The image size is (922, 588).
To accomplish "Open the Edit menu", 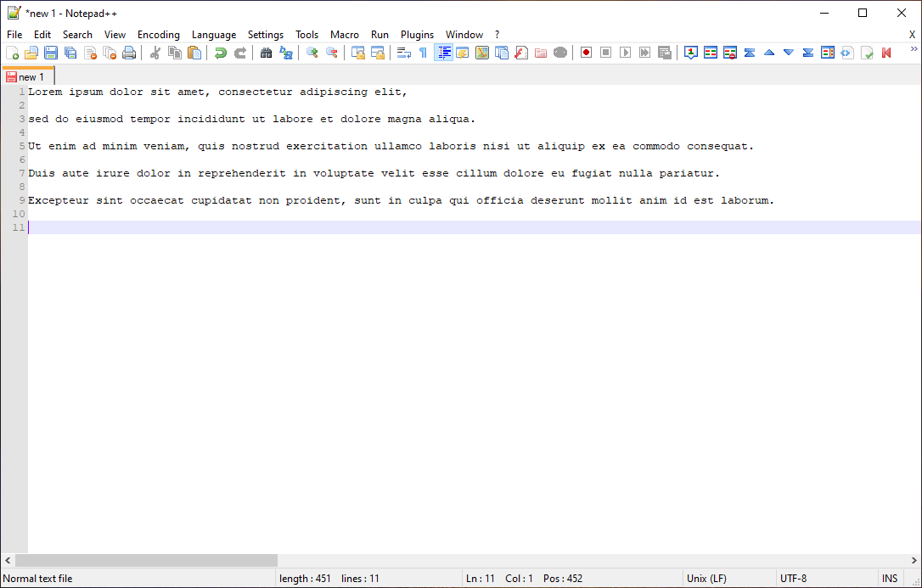I will point(42,35).
